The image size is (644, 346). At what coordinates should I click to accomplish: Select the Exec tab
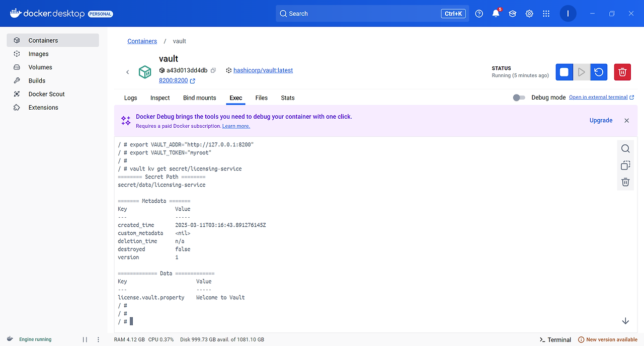click(x=236, y=98)
